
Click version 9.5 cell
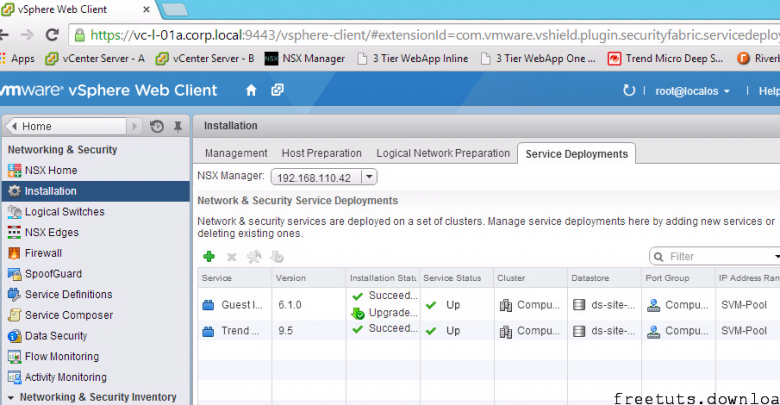pos(286,331)
